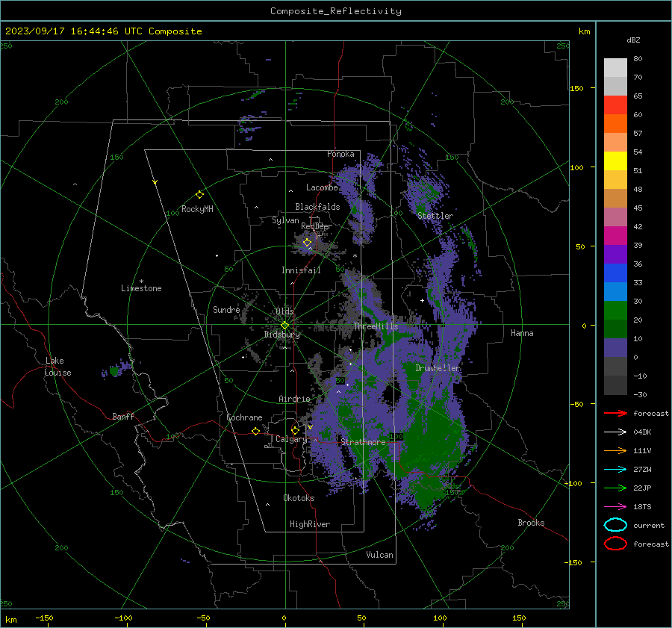Click the km unit label at top right

[x=584, y=31]
